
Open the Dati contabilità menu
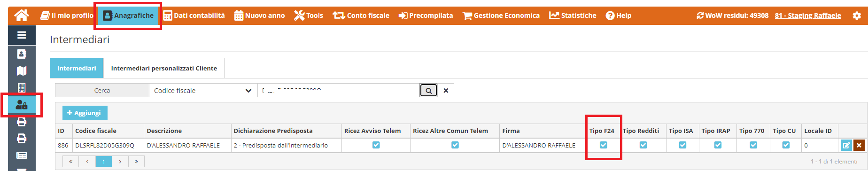click(x=194, y=16)
